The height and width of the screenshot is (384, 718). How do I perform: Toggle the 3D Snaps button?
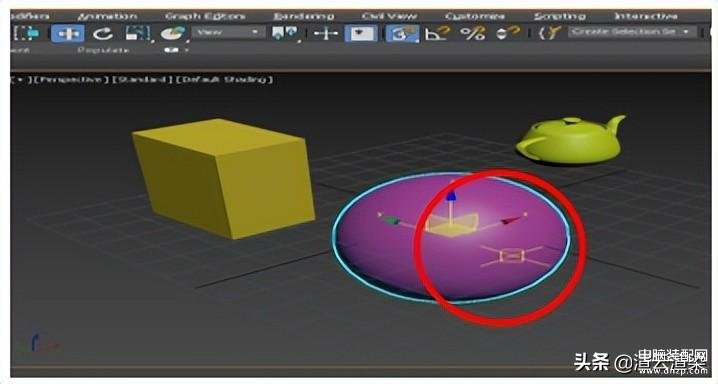pos(402,33)
